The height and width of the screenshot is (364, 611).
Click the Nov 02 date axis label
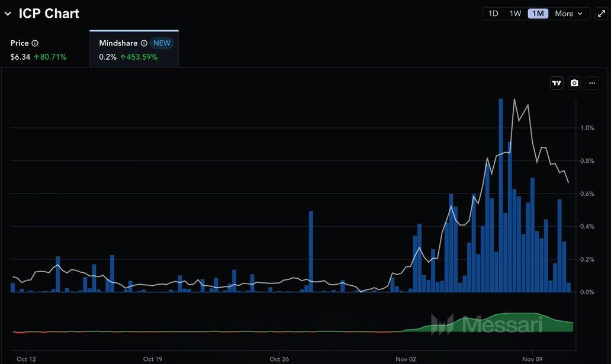[x=406, y=359]
